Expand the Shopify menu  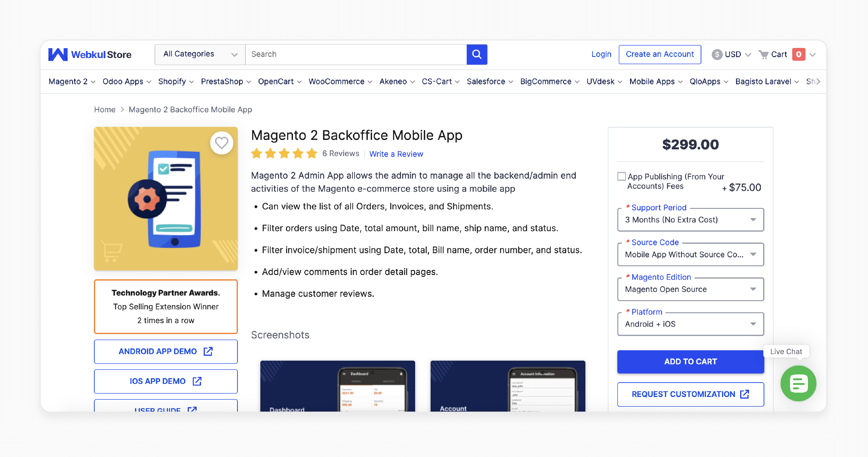tap(176, 82)
